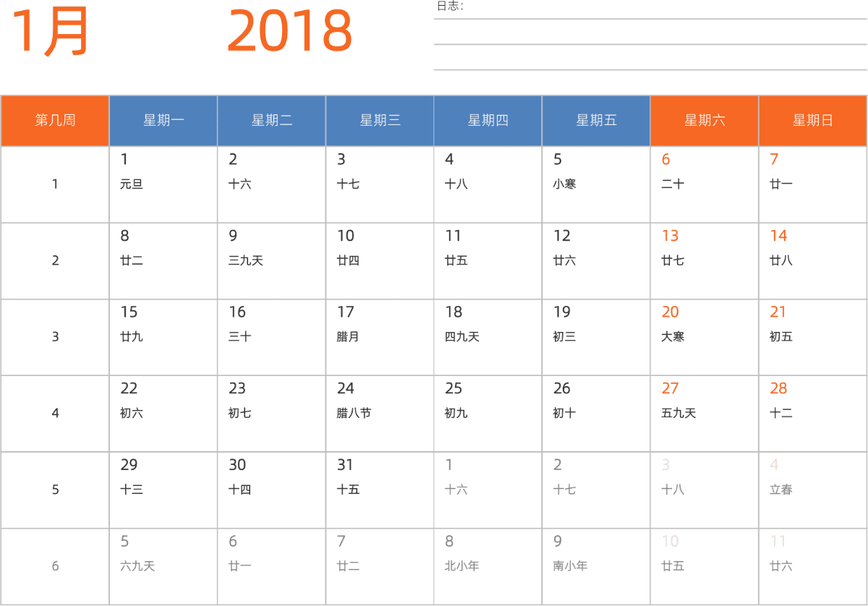868x606 pixels.
Task: Click week number 3 in 第几周 column
Action: tap(55, 337)
